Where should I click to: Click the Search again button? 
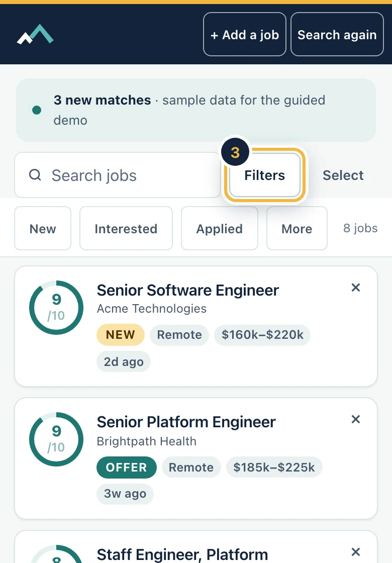coord(337,35)
